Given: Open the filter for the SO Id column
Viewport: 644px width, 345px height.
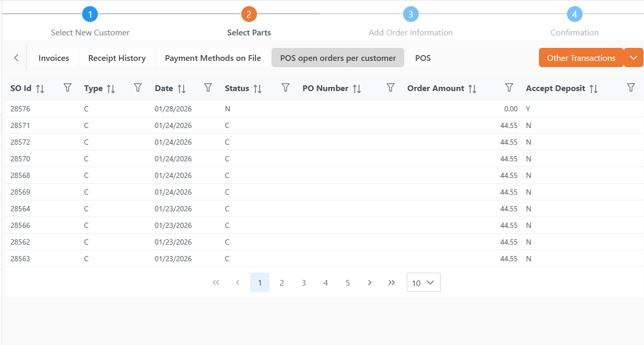Looking at the screenshot, I should [67, 88].
